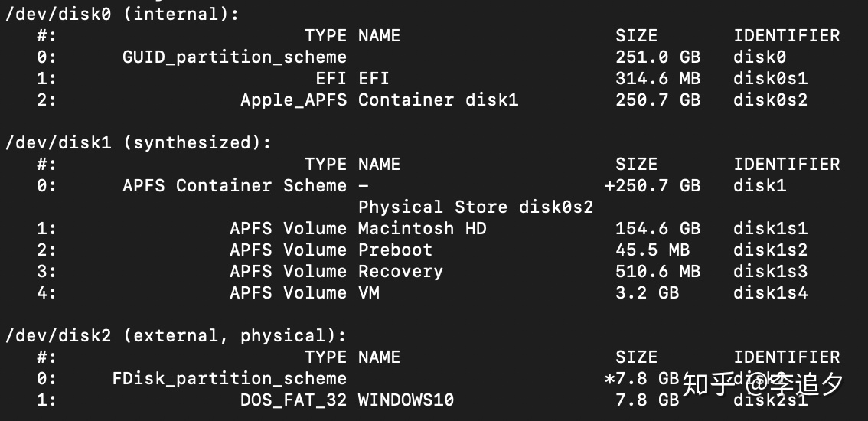868x421 pixels.
Task: Select the FDisk_partition_scheme text
Action: [230, 379]
